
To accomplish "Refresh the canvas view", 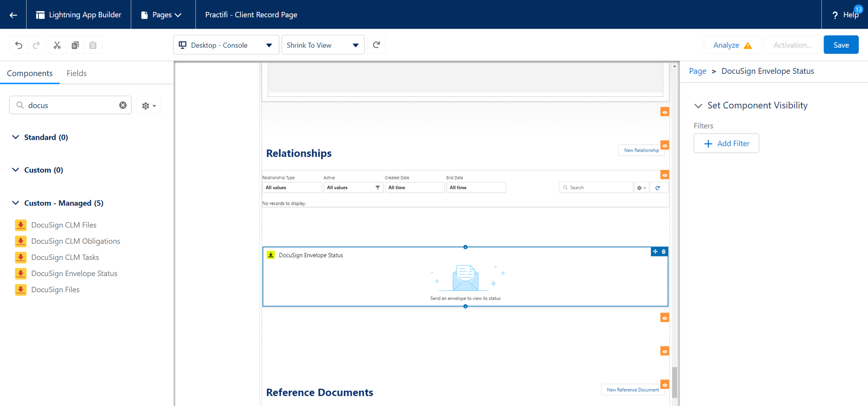I will click(x=376, y=45).
